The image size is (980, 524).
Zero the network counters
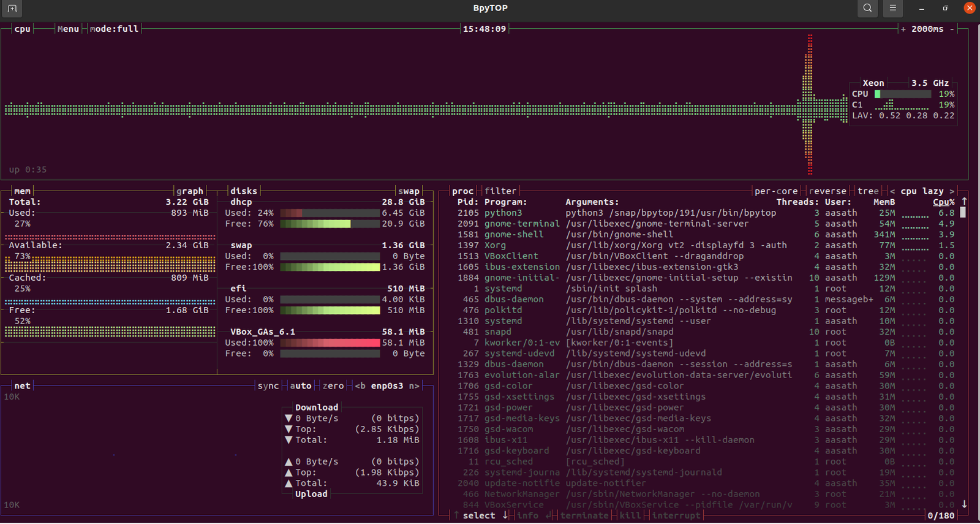tap(333, 386)
